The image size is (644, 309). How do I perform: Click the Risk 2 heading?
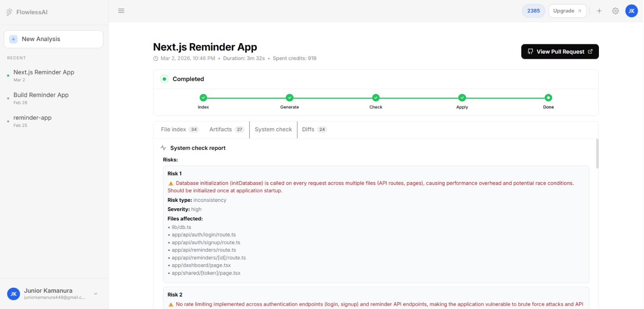[x=175, y=295]
